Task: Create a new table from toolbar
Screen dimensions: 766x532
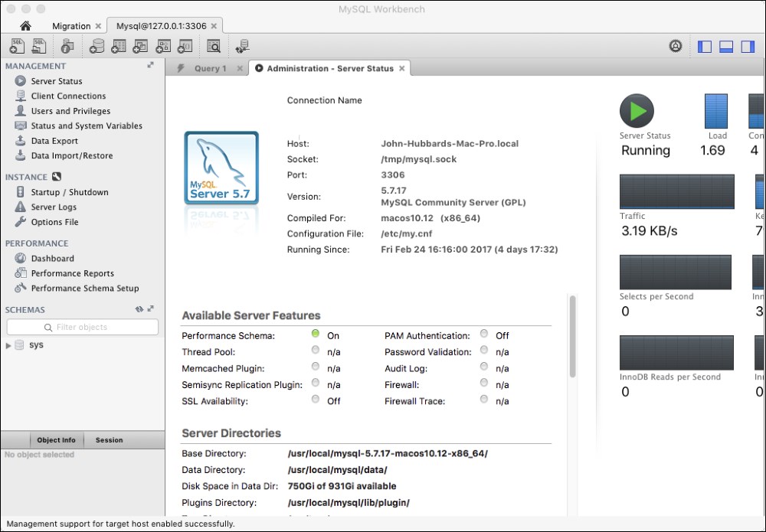Action: [119, 46]
